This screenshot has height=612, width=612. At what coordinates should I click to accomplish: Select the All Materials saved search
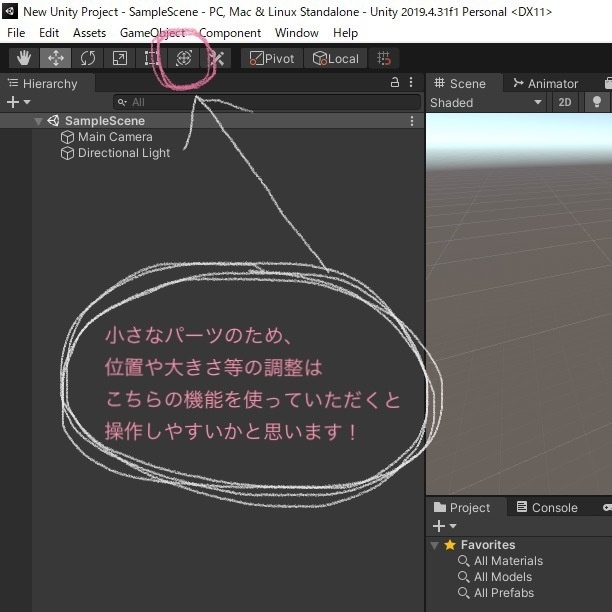pyautogui.click(x=508, y=560)
